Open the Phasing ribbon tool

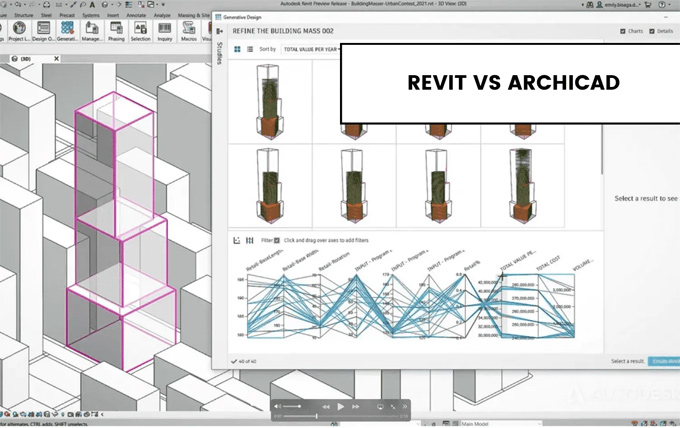[116, 31]
